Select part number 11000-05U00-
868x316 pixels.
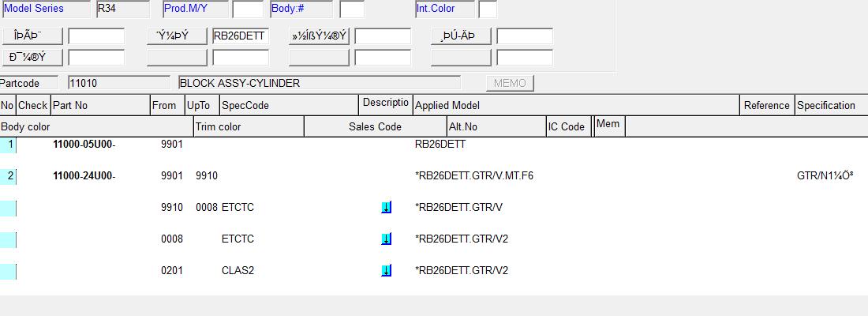point(84,145)
